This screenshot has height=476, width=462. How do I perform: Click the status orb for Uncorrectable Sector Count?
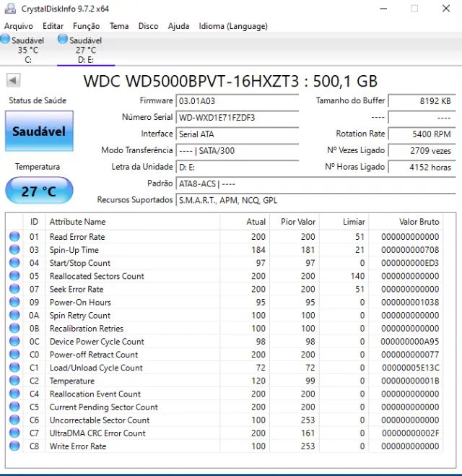tap(14, 420)
